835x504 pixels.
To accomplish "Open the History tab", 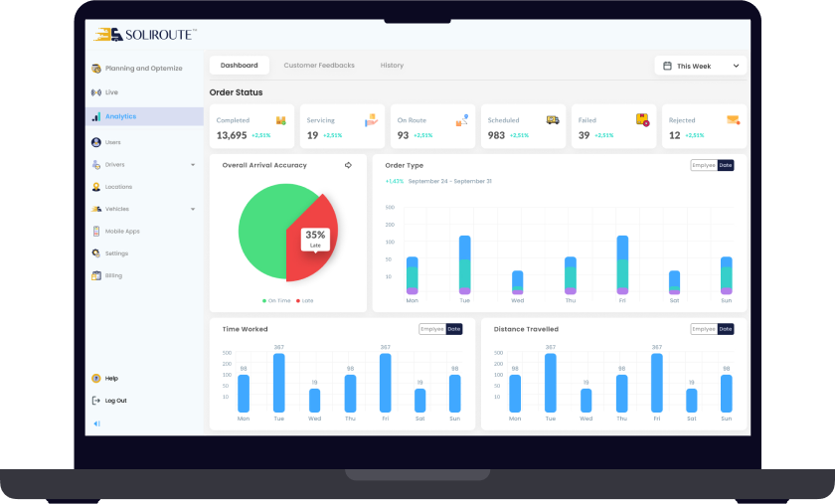I will [392, 66].
